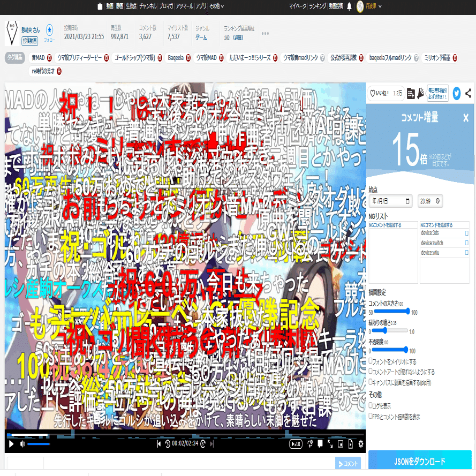Click NGコマンドを追加する field

click(445, 225)
